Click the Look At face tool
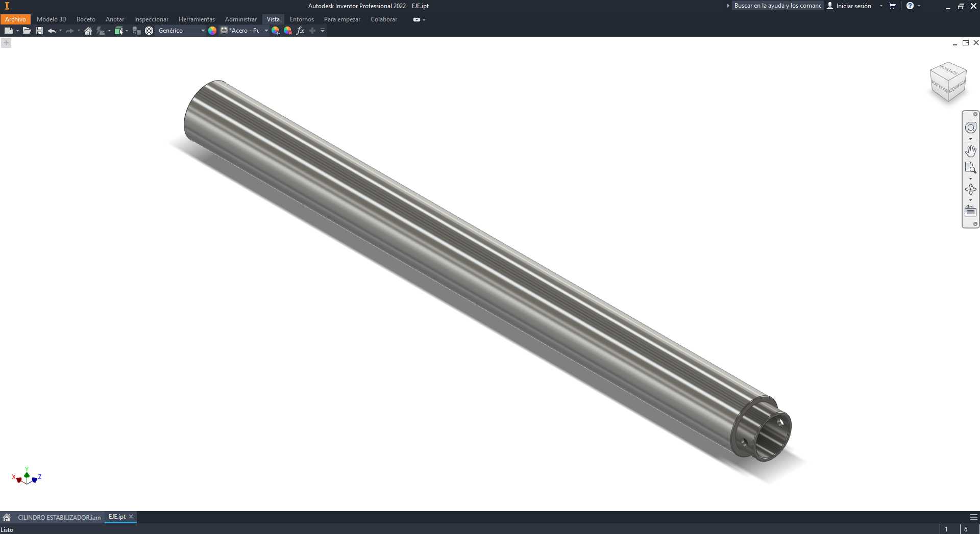980x534 pixels. coord(970,211)
